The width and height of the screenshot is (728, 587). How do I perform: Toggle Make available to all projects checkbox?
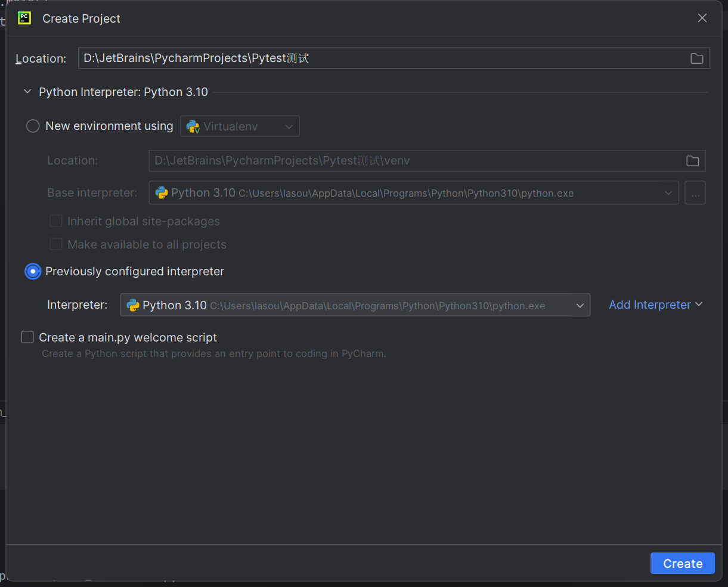tap(56, 244)
